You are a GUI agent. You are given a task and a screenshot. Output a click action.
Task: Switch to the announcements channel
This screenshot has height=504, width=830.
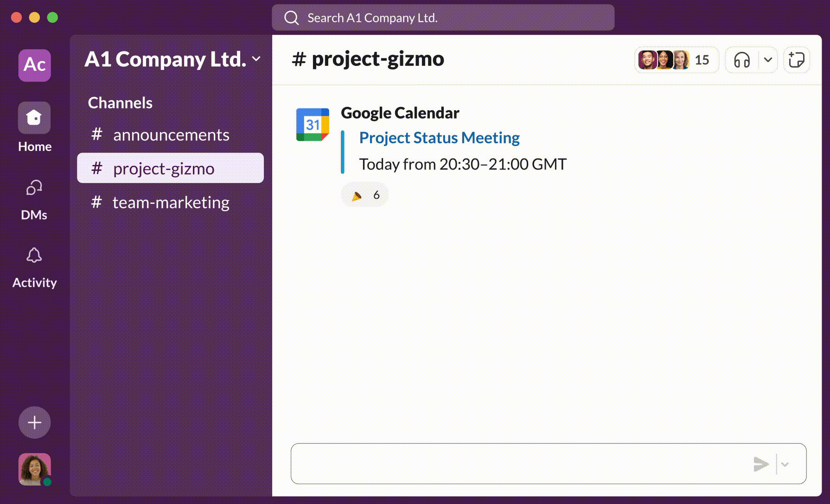point(171,135)
